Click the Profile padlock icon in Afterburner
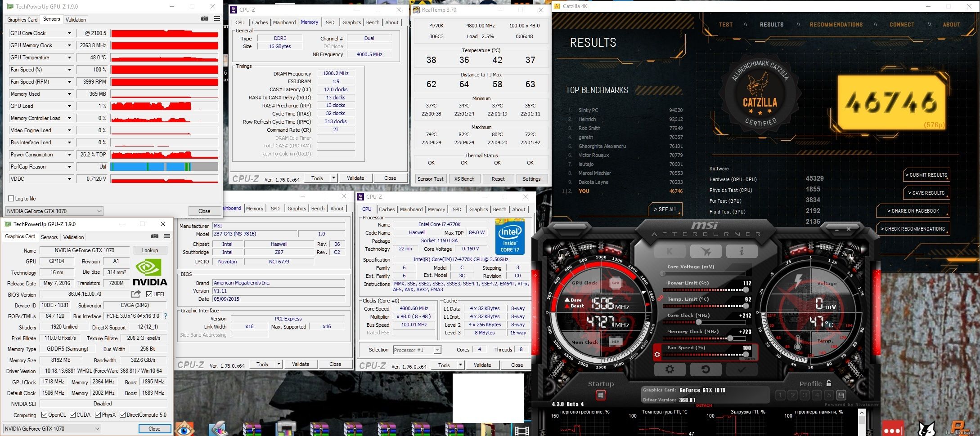980x436 pixels. pyautogui.click(x=829, y=383)
